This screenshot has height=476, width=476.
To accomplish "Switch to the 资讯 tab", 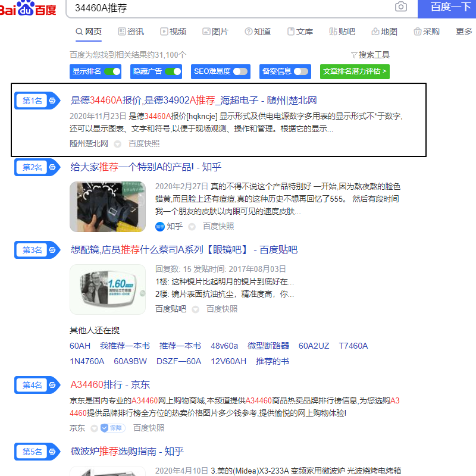I will click(x=131, y=32).
